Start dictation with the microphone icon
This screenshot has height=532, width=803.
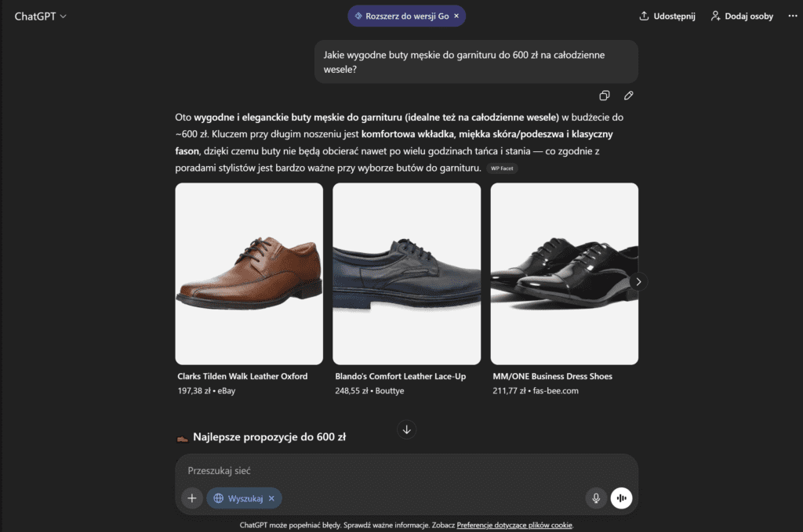(x=595, y=498)
